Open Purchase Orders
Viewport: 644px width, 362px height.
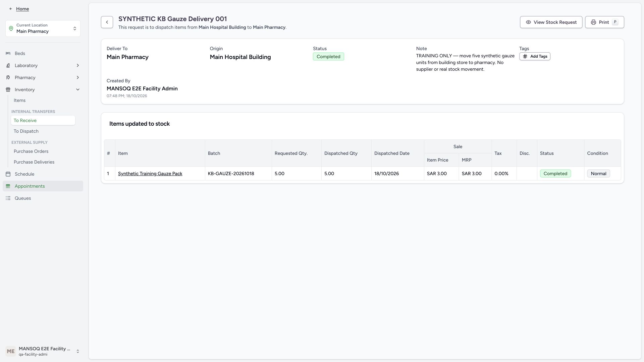(43, 151)
